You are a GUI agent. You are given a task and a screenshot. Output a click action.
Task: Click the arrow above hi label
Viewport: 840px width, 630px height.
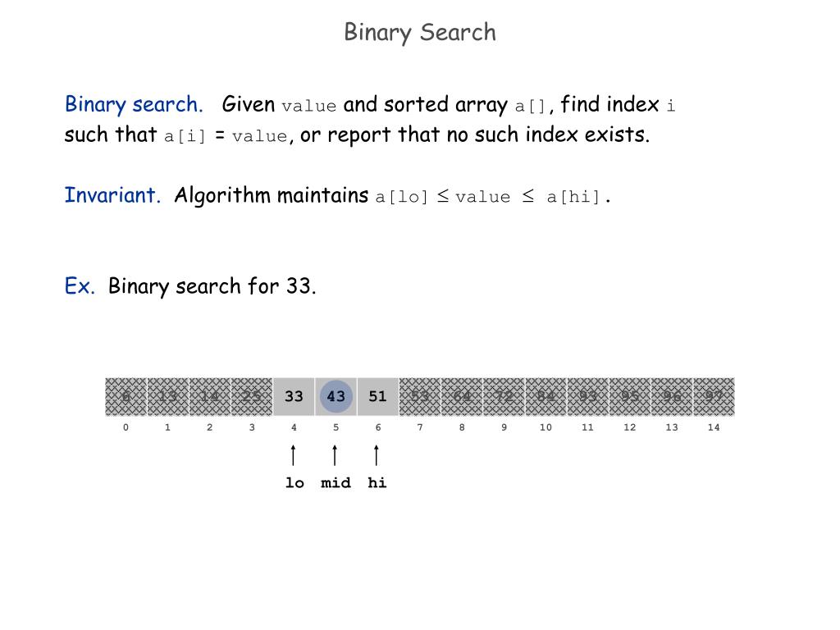377,454
